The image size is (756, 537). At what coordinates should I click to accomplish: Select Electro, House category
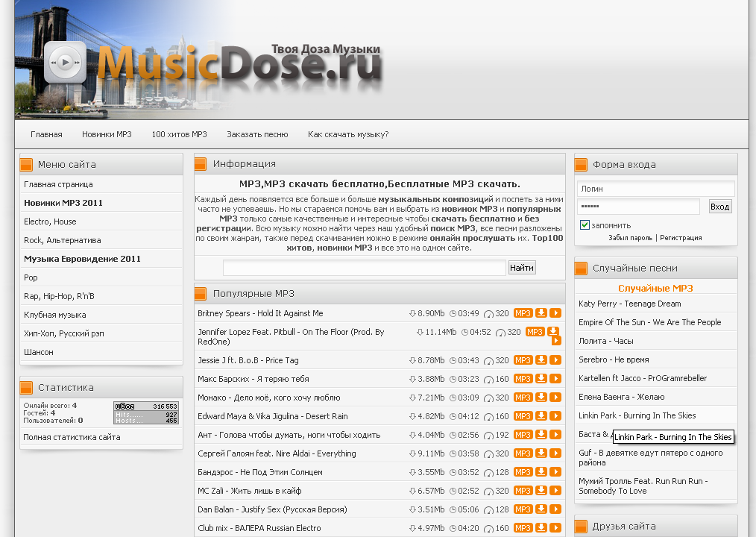(50, 222)
